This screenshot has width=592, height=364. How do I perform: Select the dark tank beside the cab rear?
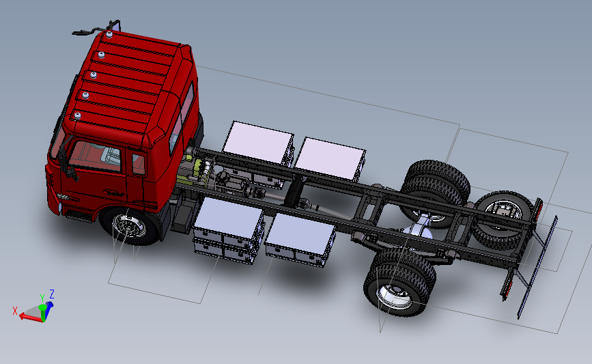[x=184, y=216]
